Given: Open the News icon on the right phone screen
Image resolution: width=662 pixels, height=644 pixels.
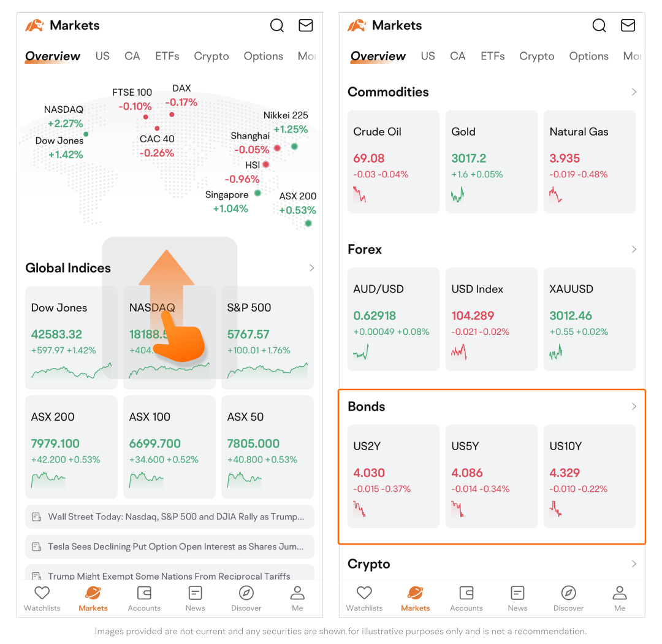Looking at the screenshot, I should (x=517, y=593).
